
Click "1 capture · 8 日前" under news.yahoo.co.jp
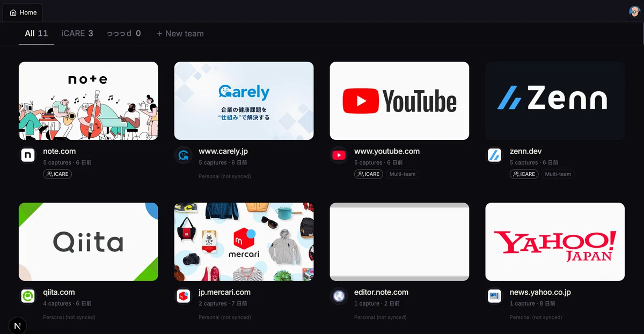point(533,303)
